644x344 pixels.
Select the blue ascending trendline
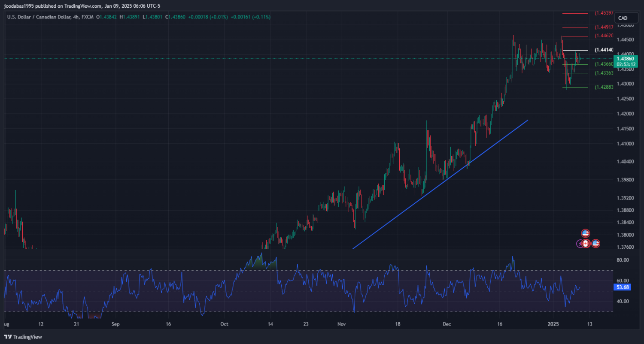438,184
